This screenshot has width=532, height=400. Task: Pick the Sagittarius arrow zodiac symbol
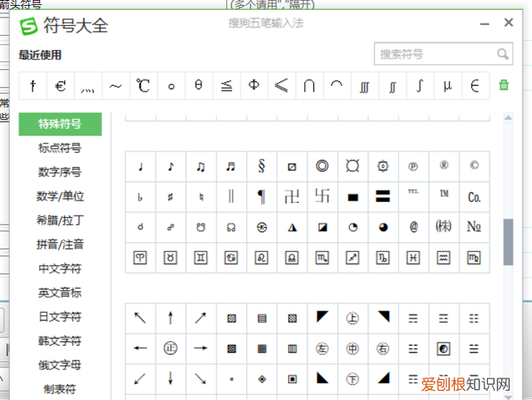[352, 258]
